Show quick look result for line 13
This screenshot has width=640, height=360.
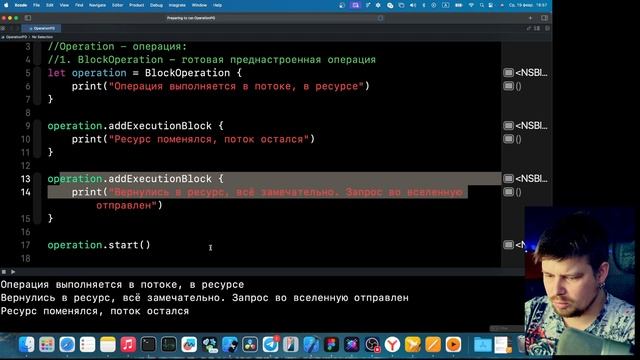pyautogui.click(x=508, y=179)
